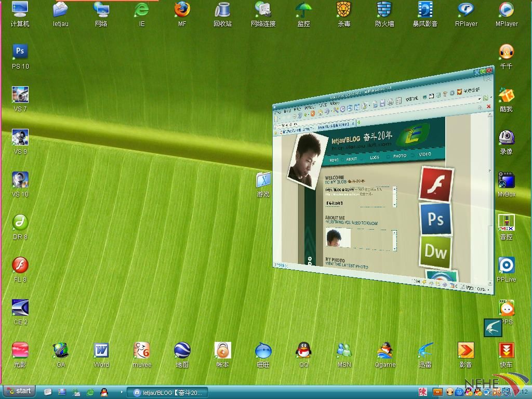This screenshot has height=399, width=532.
Task: Open the Recycle Bin (回收站) icon
Action: coord(222,10)
